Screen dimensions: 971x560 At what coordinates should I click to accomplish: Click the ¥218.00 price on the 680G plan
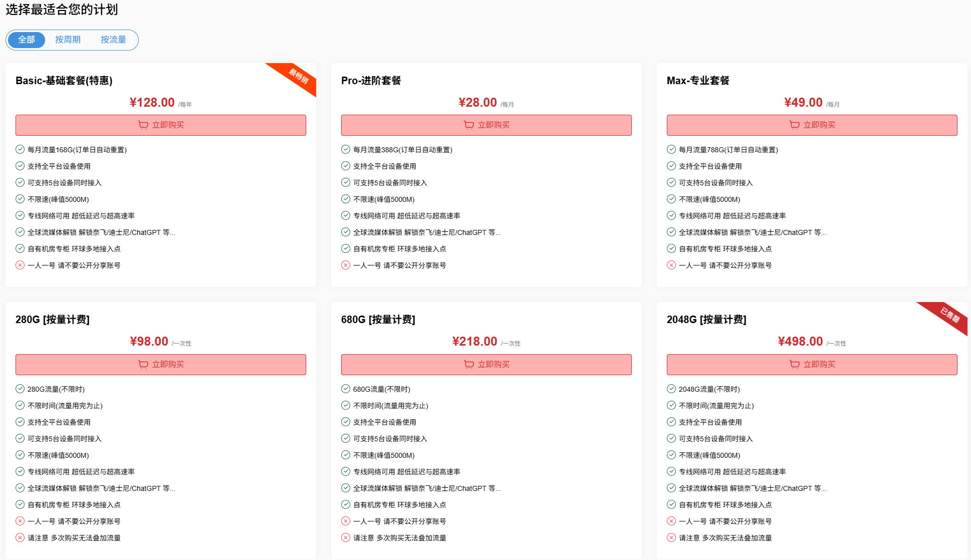474,342
